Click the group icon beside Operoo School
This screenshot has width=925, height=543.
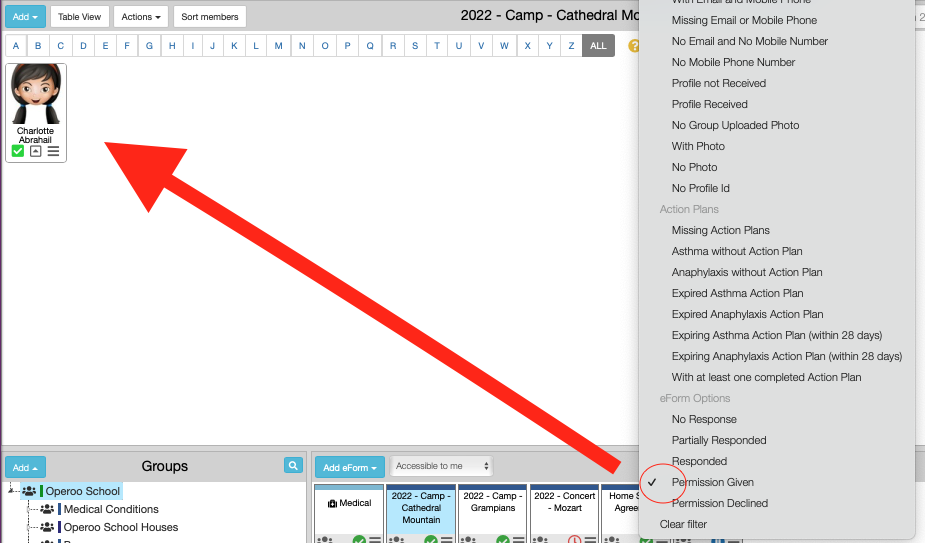[29, 491]
